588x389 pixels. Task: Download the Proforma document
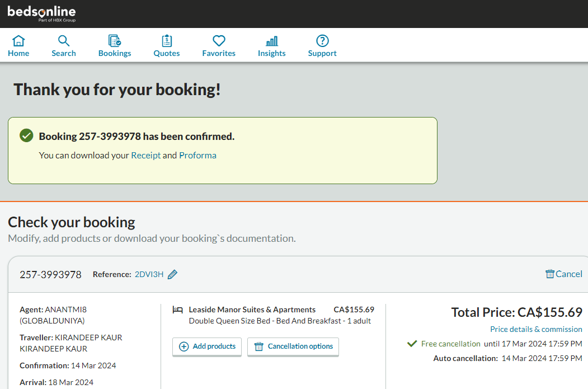click(x=197, y=155)
